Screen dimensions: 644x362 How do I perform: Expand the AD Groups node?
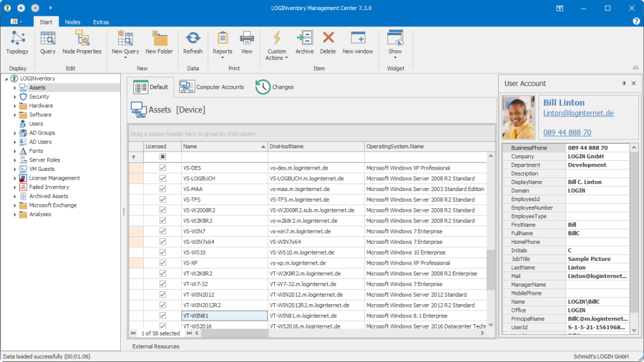pos(15,133)
